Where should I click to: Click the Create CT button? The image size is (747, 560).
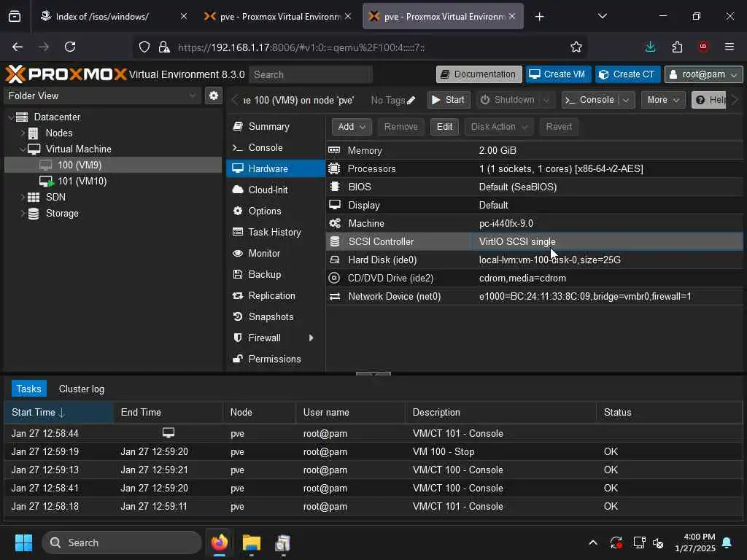[627, 74]
